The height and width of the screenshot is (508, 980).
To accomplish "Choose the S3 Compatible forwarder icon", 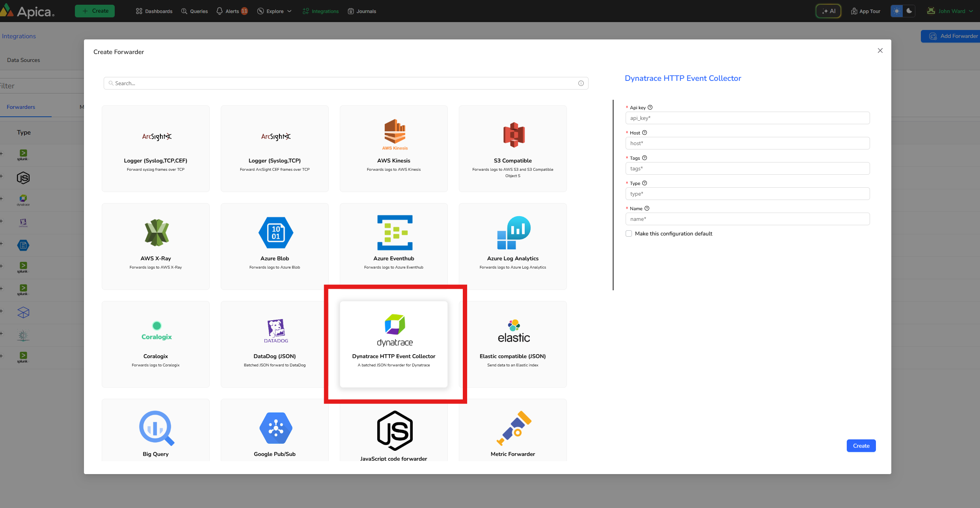I will pos(513,134).
